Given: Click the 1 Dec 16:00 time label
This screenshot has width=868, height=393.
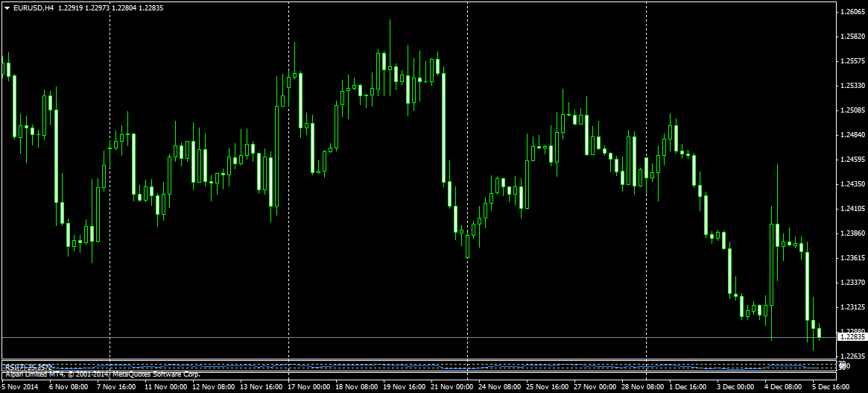Looking at the screenshot, I should point(688,386).
